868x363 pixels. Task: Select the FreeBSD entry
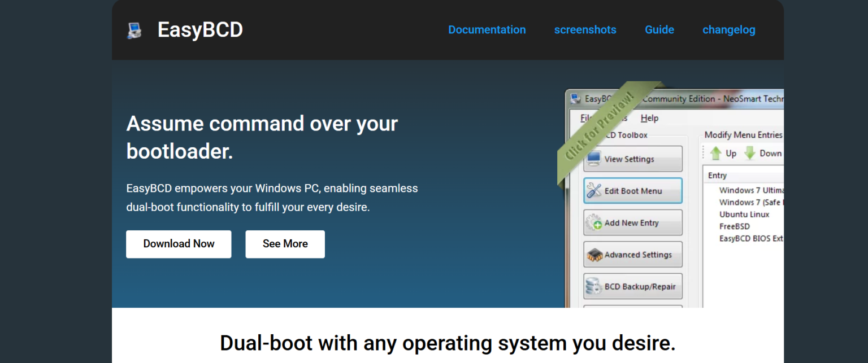[735, 226]
